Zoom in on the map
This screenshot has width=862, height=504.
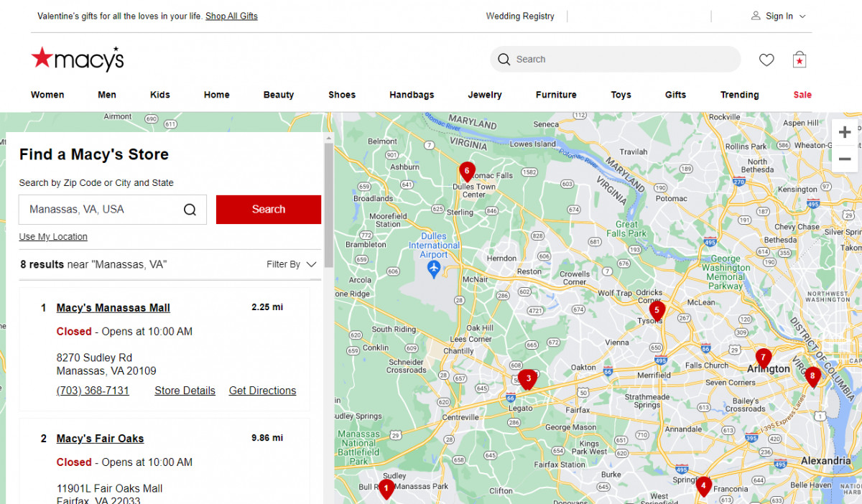pos(845,132)
